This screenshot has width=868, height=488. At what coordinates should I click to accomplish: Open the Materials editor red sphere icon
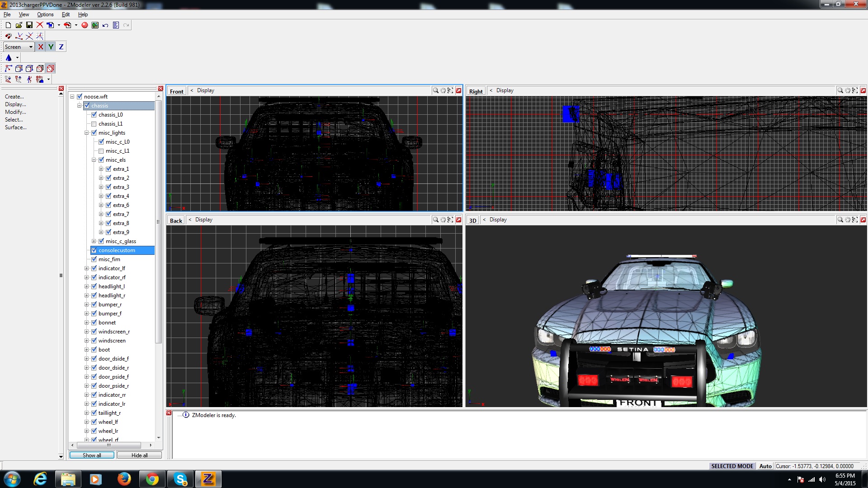coord(85,25)
